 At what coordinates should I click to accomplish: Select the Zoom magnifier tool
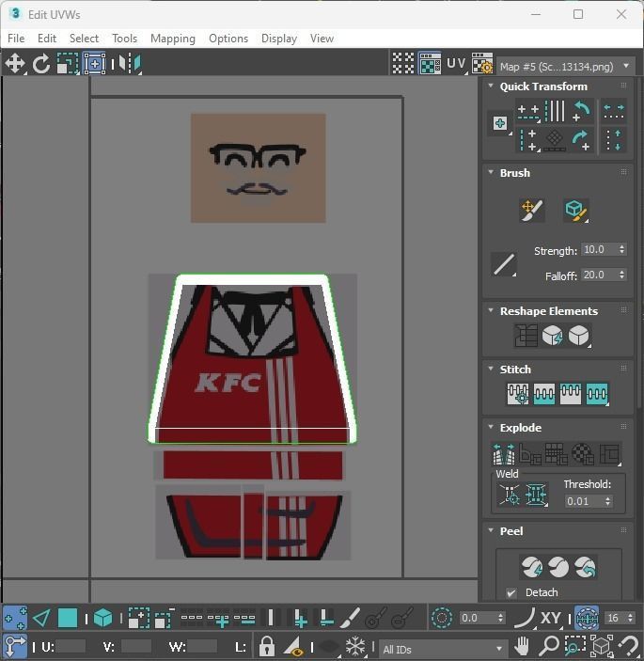click(x=549, y=645)
